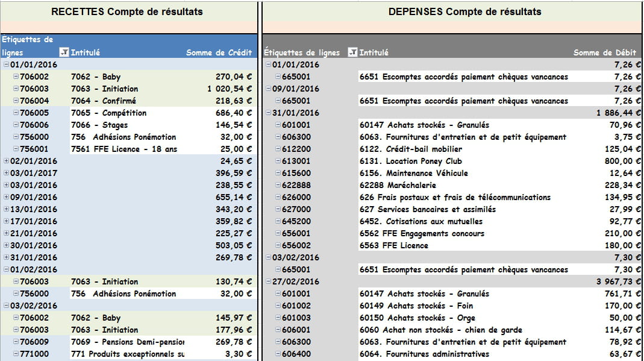The height and width of the screenshot is (361, 644).
Task: Collapse account row 601003
Action: pos(278,318)
